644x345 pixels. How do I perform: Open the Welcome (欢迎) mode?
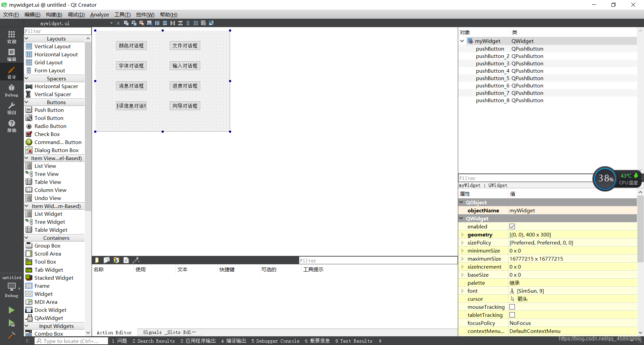pos(11,37)
